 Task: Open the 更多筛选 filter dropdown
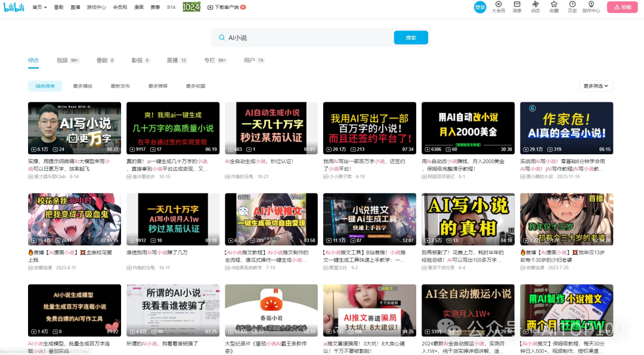[x=595, y=85]
